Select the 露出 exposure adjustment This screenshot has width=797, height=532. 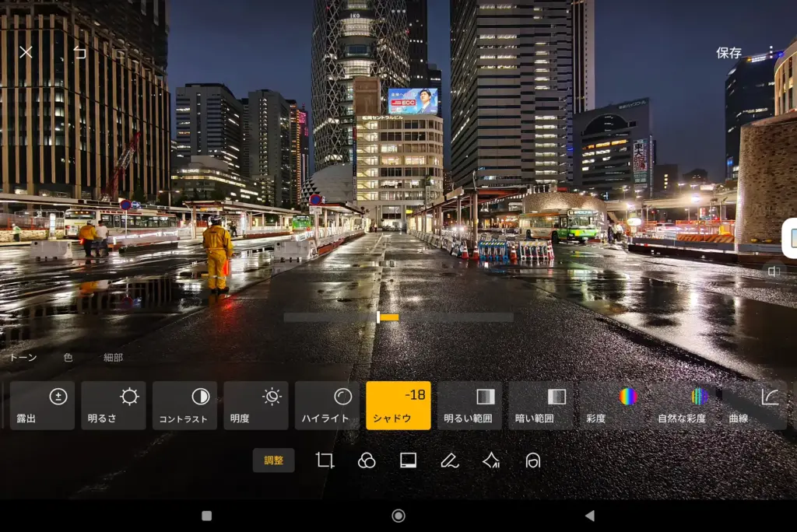pyautogui.click(x=41, y=404)
